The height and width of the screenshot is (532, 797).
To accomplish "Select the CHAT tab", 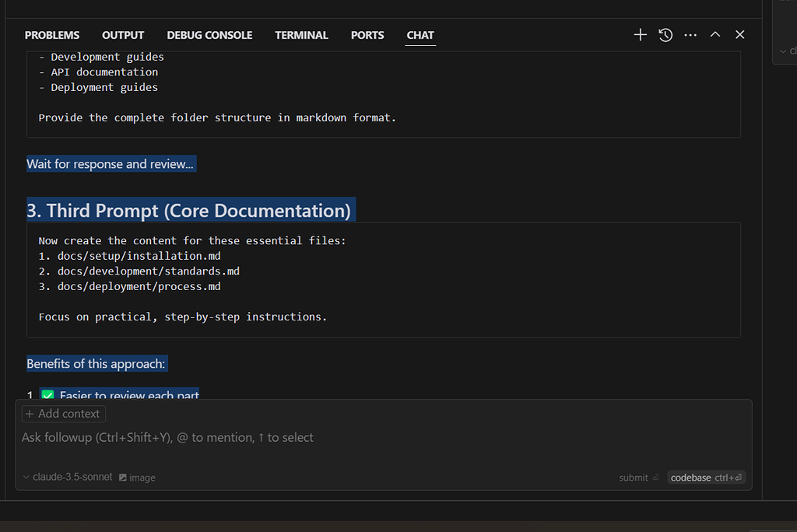I will [420, 35].
